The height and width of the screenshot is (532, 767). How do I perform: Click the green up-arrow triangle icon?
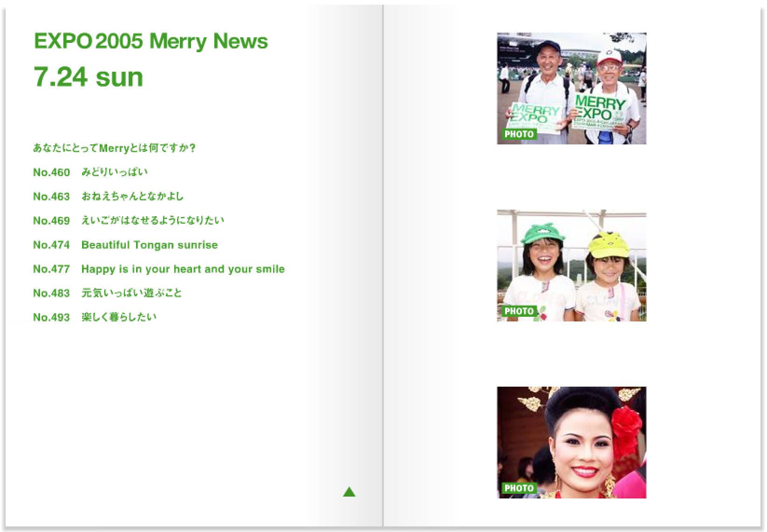[349, 492]
